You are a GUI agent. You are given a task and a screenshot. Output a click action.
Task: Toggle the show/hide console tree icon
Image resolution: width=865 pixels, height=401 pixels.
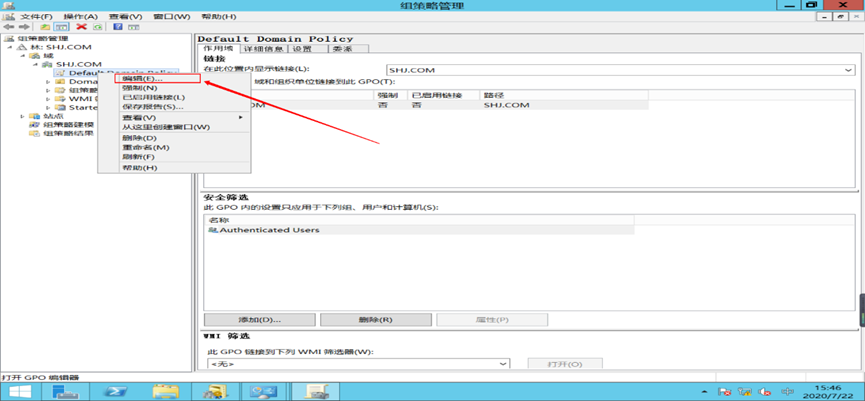pos(61,26)
